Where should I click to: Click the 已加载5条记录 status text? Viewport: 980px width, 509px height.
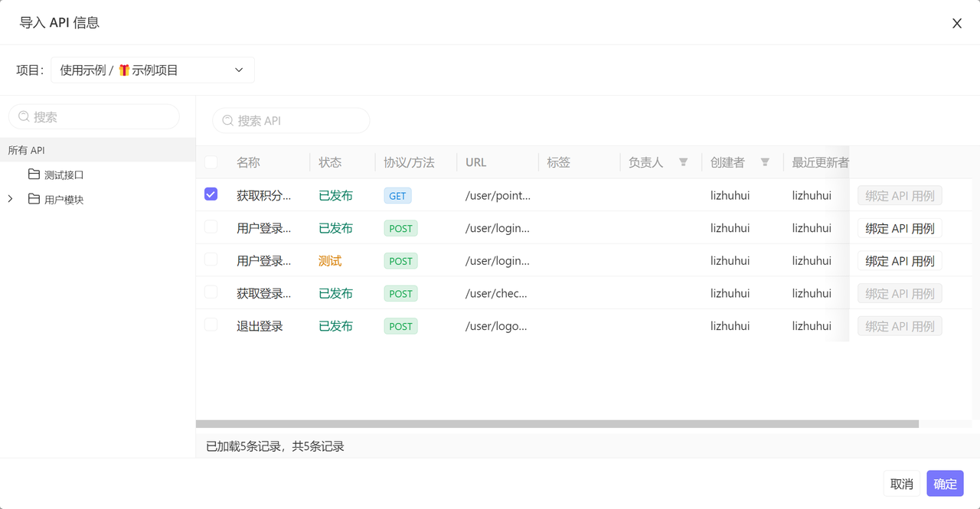point(276,446)
